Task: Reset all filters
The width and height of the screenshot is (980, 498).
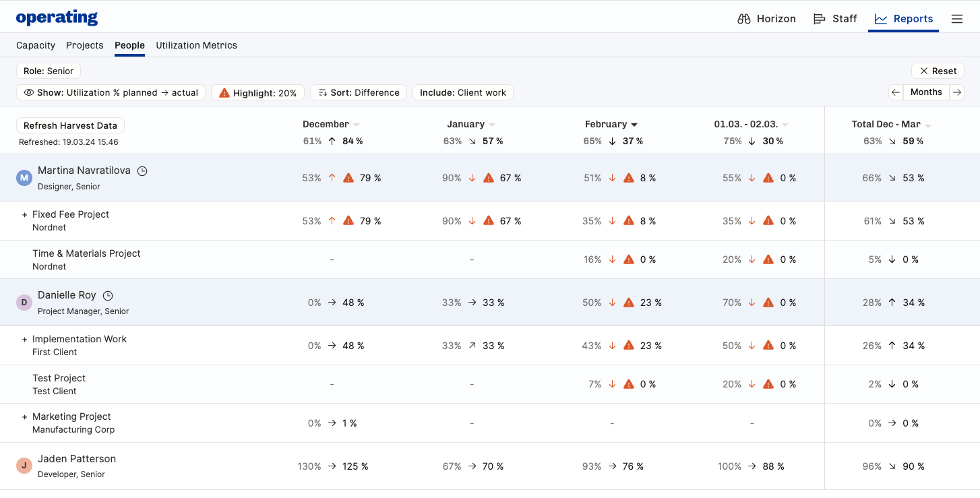Action: [x=938, y=71]
